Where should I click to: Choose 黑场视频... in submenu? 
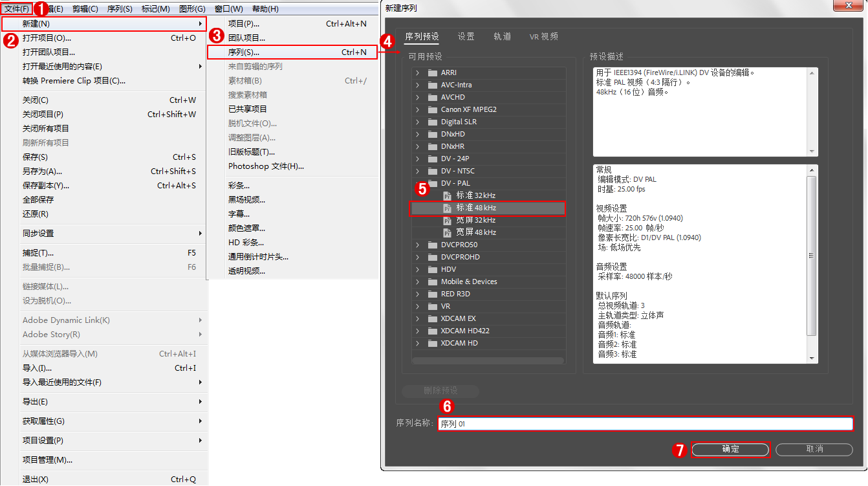tap(292, 200)
